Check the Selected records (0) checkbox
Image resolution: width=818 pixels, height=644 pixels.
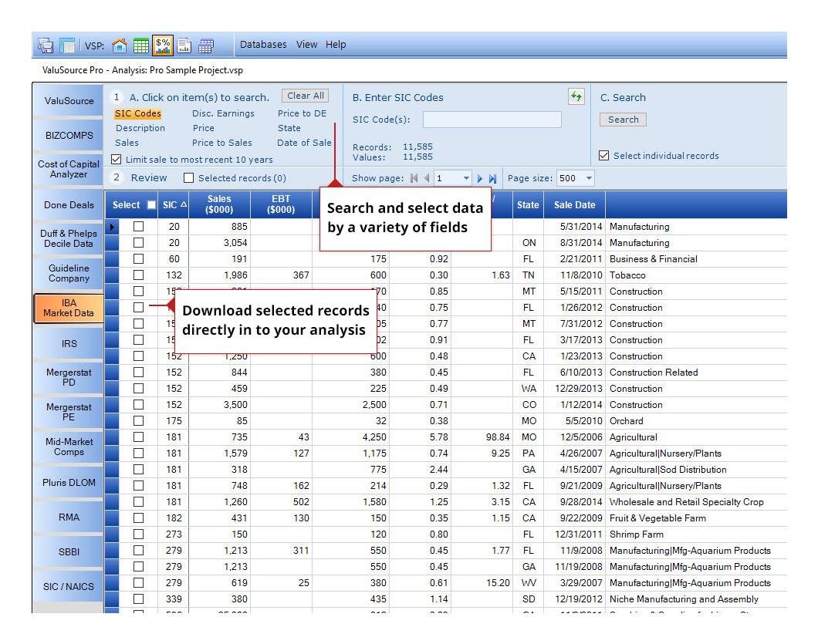click(x=189, y=177)
